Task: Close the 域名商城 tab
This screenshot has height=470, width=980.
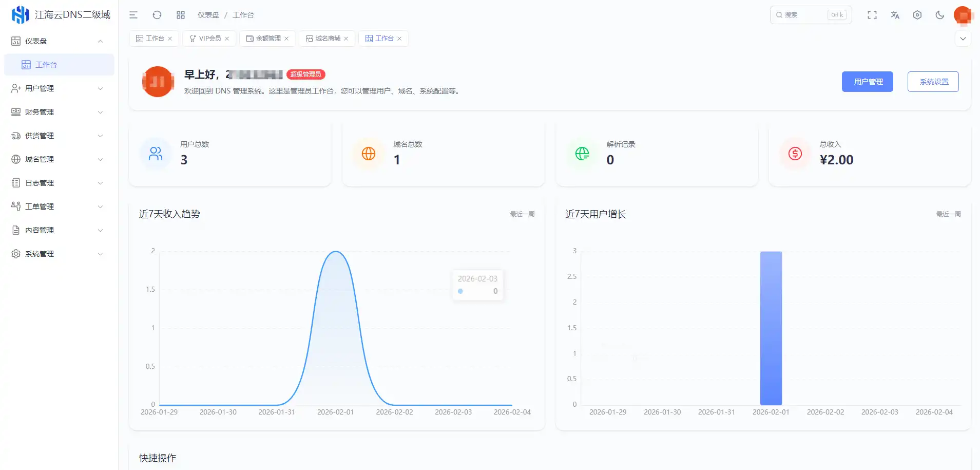Action: (347, 38)
